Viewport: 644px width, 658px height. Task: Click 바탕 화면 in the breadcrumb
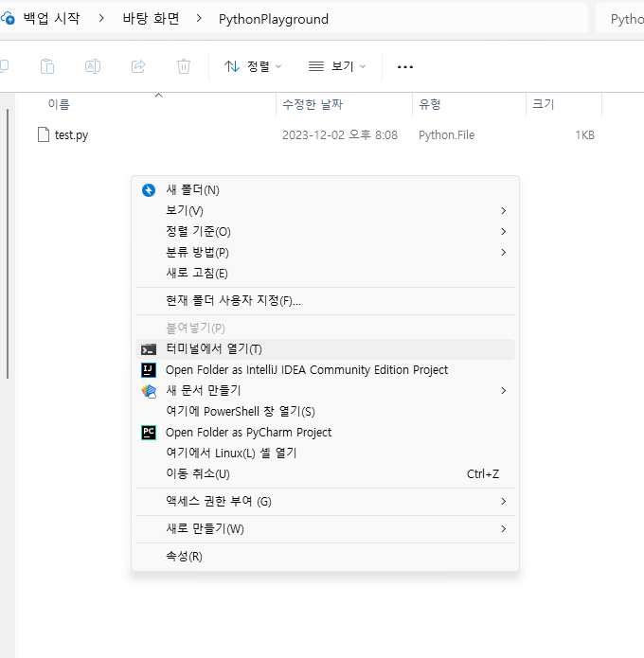pos(152,18)
